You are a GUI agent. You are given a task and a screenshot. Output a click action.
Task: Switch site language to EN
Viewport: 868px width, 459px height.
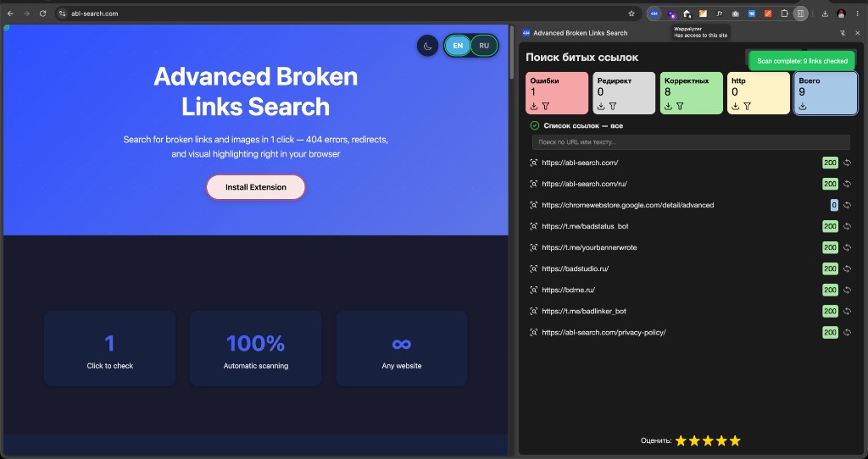458,46
